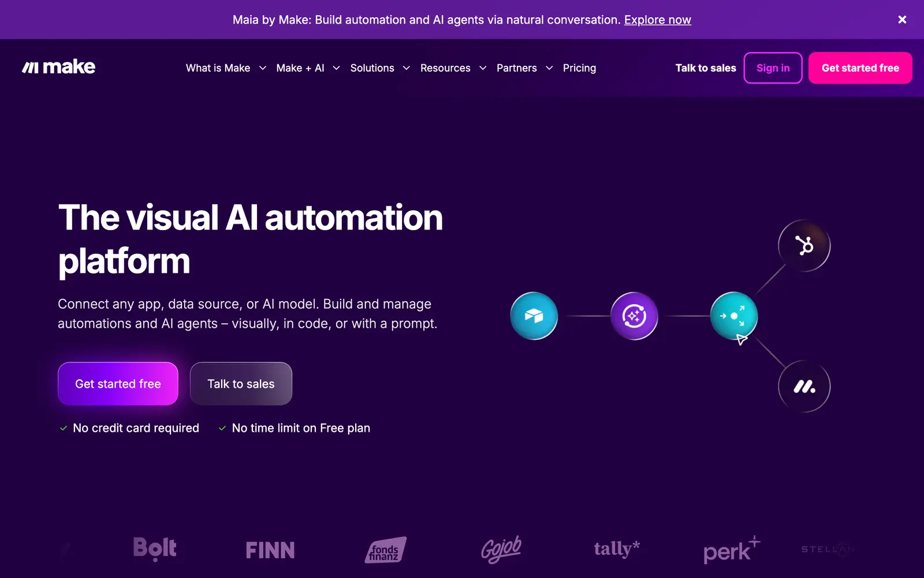Viewport: 924px width, 578px height.
Task: Click No time limit on Free plan text
Action: 301,428
